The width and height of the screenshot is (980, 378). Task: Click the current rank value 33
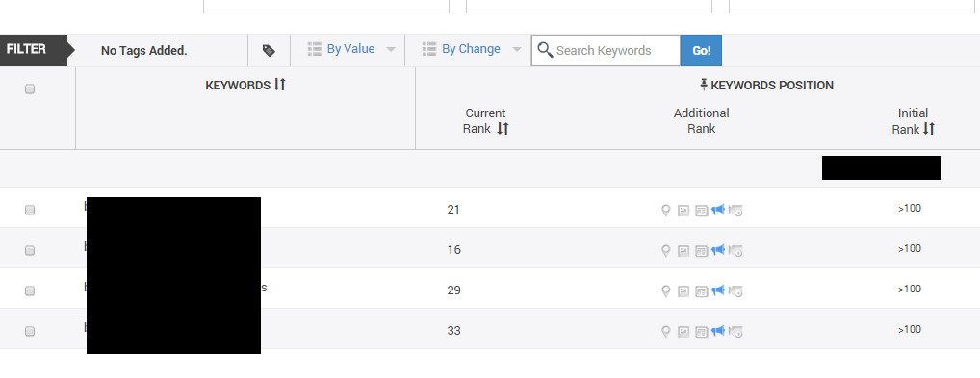[x=453, y=330]
